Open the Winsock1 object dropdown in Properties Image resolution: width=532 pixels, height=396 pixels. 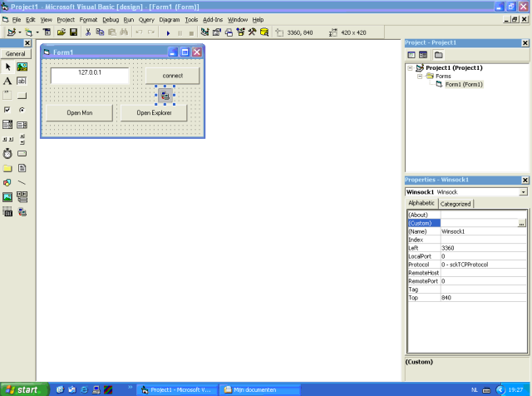pyautogui.click(x=523, y=192)
